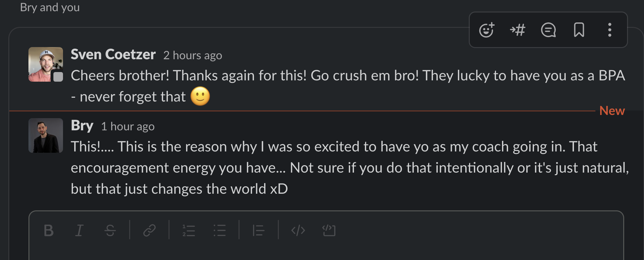Open the '2 hours ago' timestamp link
644x260 pixels.
coord(192,55)
